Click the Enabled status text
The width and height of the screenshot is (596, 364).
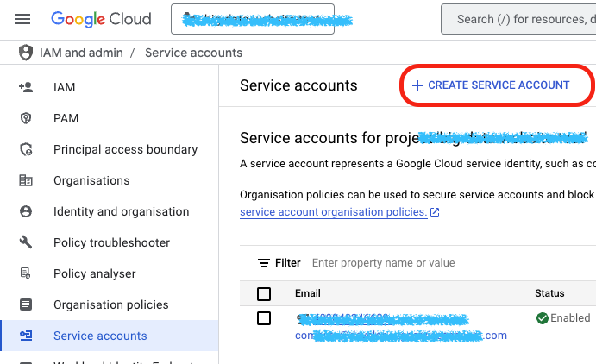coord(570,318)
